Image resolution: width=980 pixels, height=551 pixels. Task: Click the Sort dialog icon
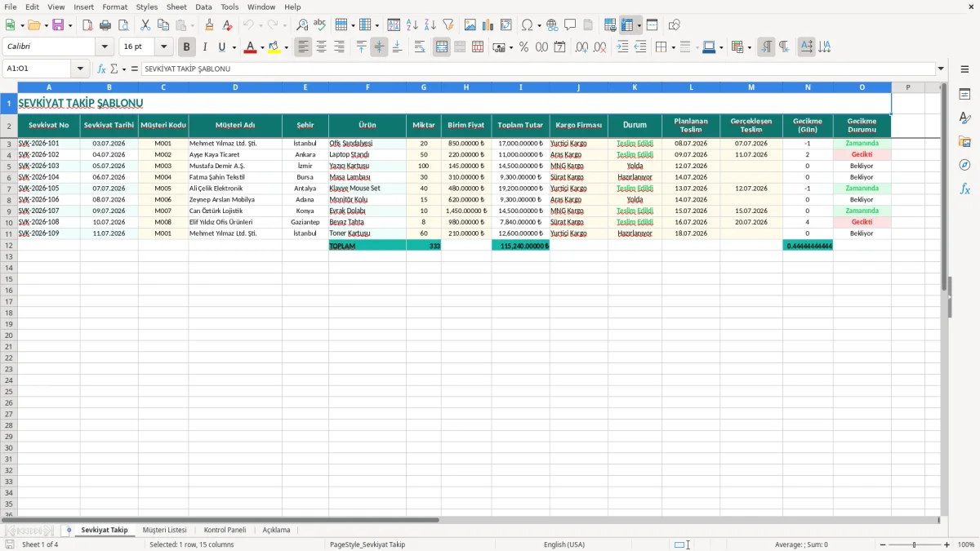point(394,25)
